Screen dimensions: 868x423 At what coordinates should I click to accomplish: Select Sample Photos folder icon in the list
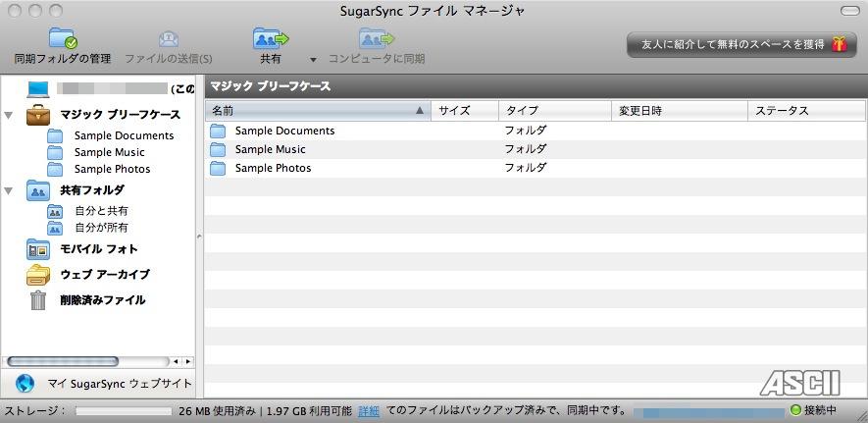[x=218, y=168]
